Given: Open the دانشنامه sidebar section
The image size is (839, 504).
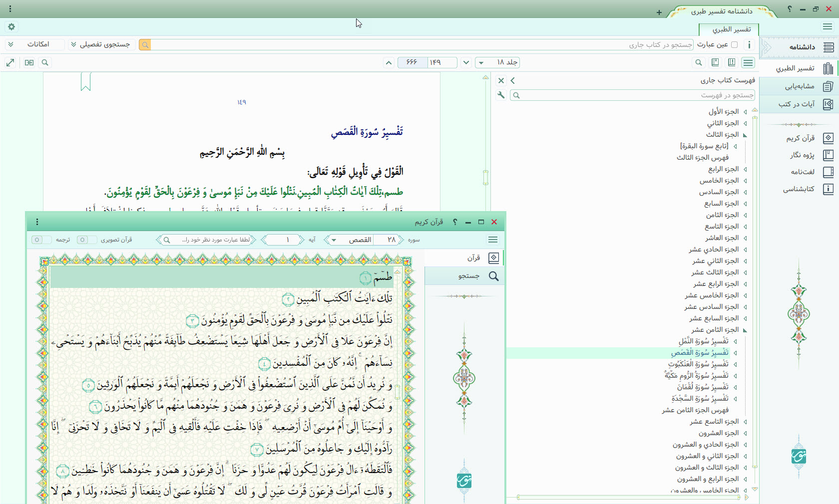Looking at the screenshot, I should (802, 47).
